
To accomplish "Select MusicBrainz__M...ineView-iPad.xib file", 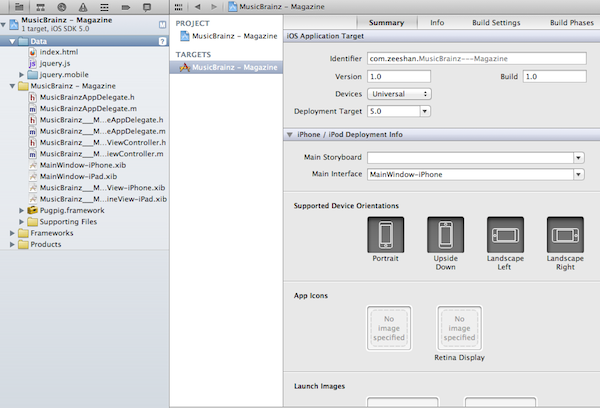I will [103, 199].
